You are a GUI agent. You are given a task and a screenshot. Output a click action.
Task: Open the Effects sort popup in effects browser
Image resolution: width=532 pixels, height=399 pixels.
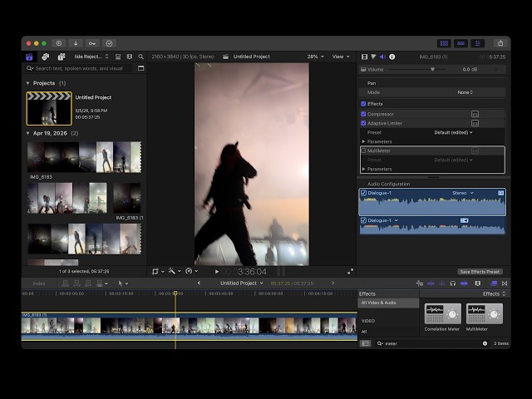pos(495,293)
